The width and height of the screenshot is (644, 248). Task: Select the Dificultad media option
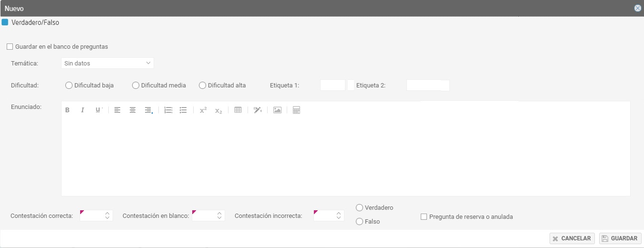tap(135, 86)
